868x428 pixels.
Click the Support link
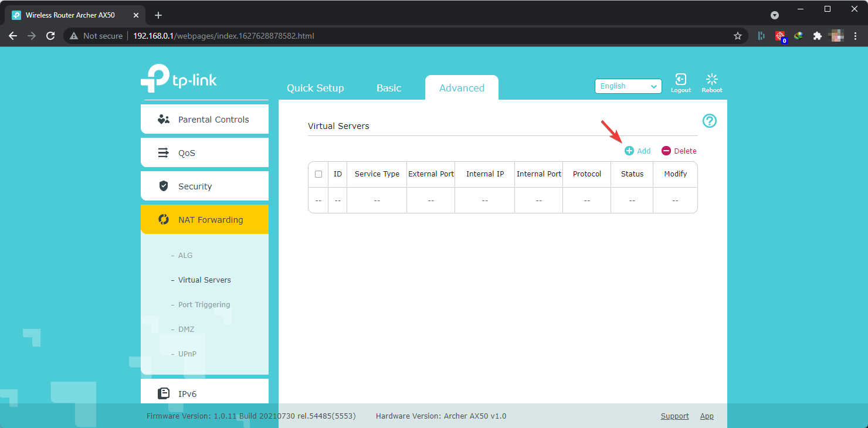675,416
